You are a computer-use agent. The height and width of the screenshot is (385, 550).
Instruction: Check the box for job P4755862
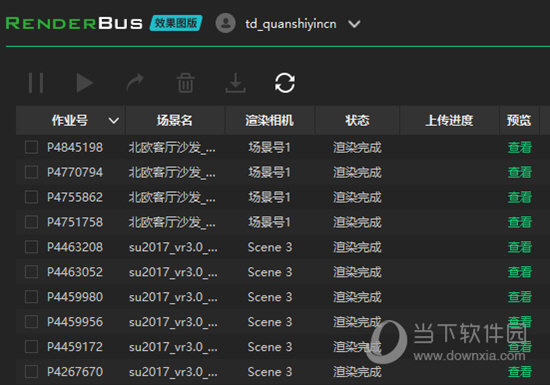point(32,197)
